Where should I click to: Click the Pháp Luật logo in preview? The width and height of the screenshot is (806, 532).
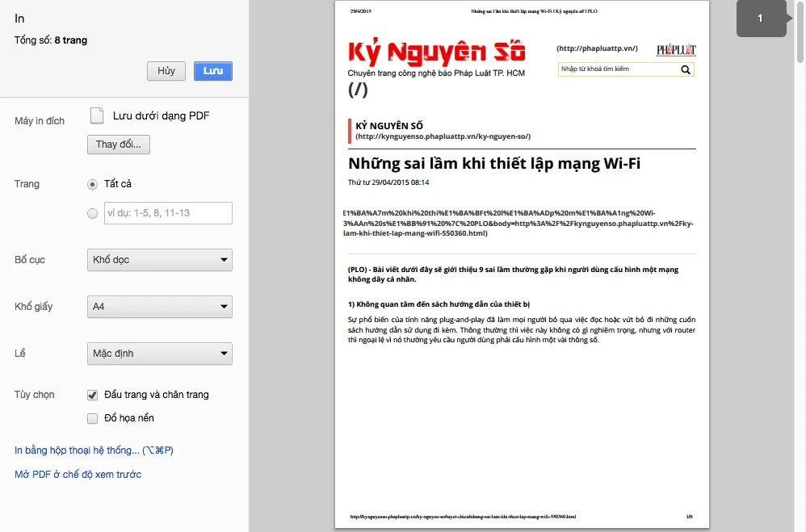pyautogui.click(x=675, y=50)
